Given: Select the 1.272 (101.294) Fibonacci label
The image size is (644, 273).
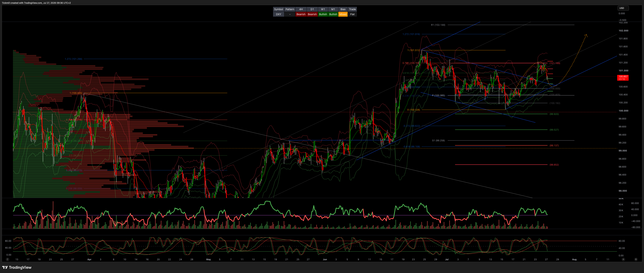Looking at the screenshot, I should click(73, 59).
